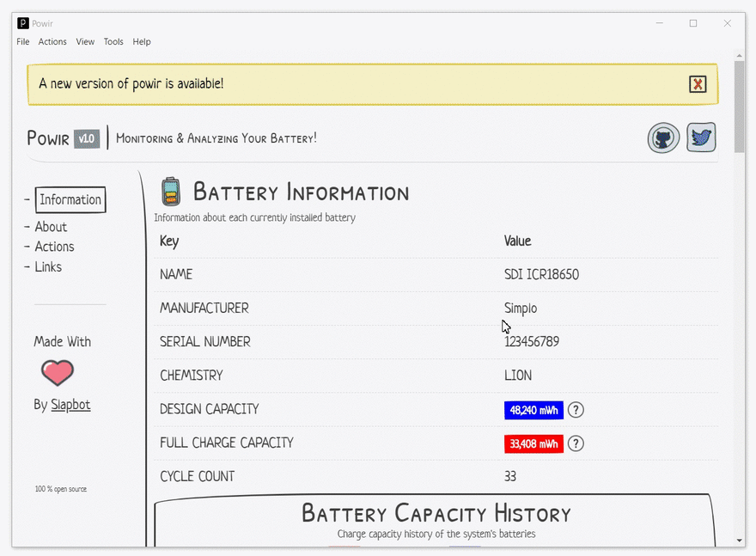Click the Design Capacity help question mark
The width and height of the screenshot is (756, 556).
tap(576, 410)
